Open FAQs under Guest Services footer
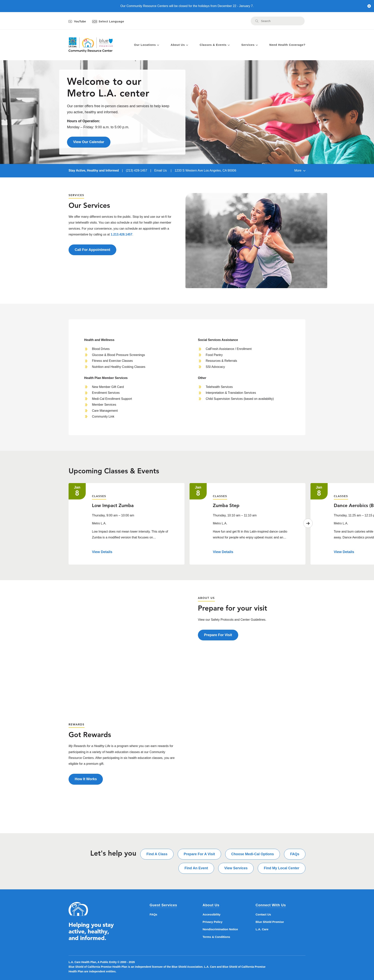 (153, 914)
